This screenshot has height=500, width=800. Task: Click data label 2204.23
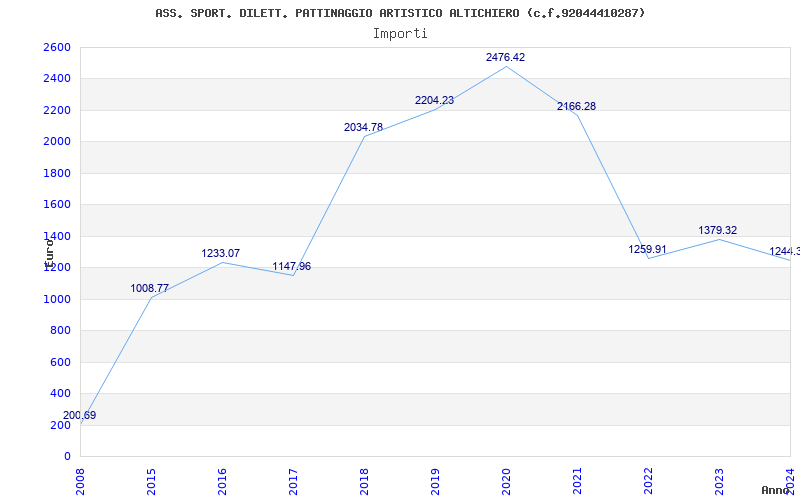point(434,101)
